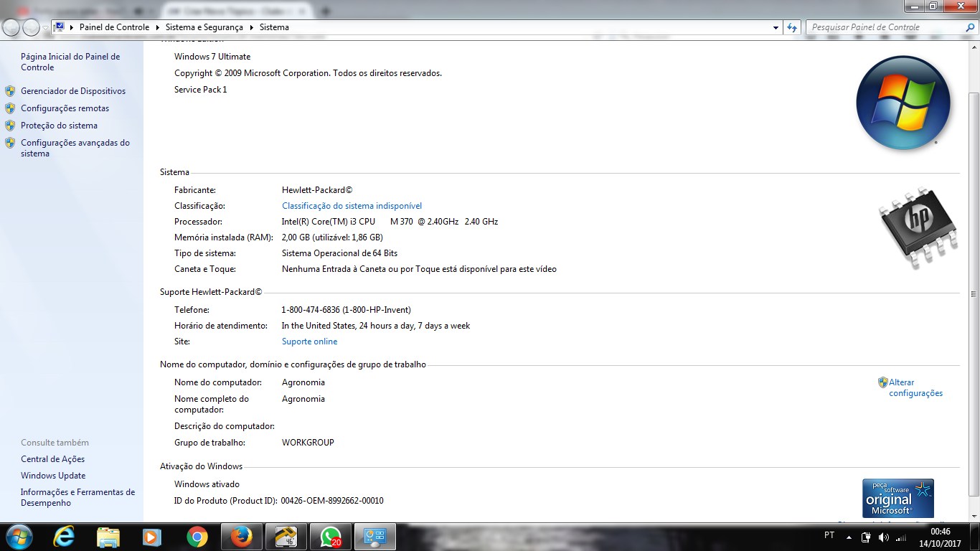Open Windows Media Player from taskbar
This screenshot has height=551, width=980.
coord(151,537)
